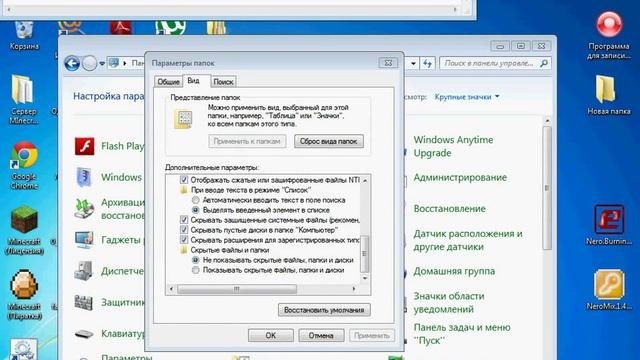Uncheck Скрывать пустые диски в папке Компьютер

(184, 230)
